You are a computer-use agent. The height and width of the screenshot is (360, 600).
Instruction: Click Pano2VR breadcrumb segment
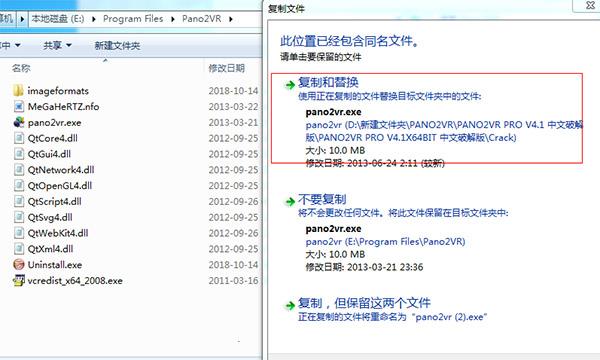click(x=202, y=19)
